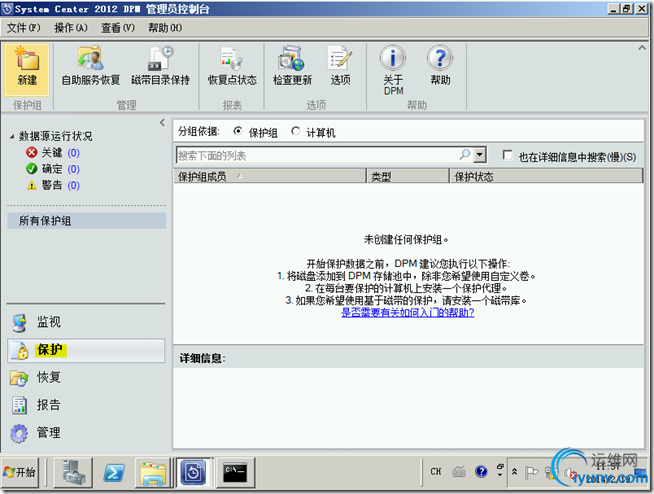Sort by the 保护状态 column header
654x494 pixels.
tap(546, 176)
